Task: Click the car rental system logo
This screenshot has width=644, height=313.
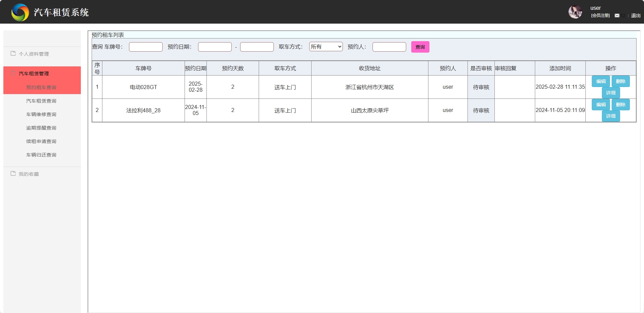Action: 20,12
